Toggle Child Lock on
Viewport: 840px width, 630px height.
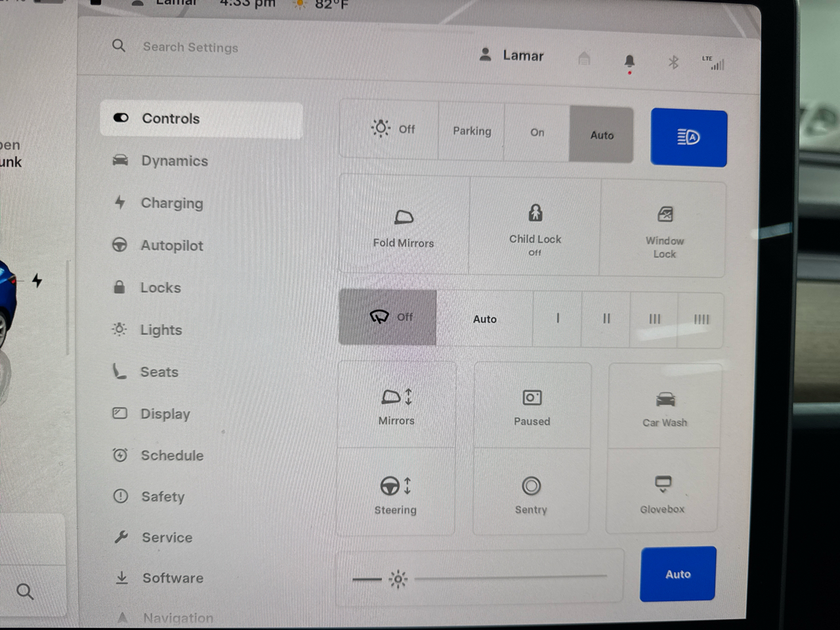pos(535,226)
